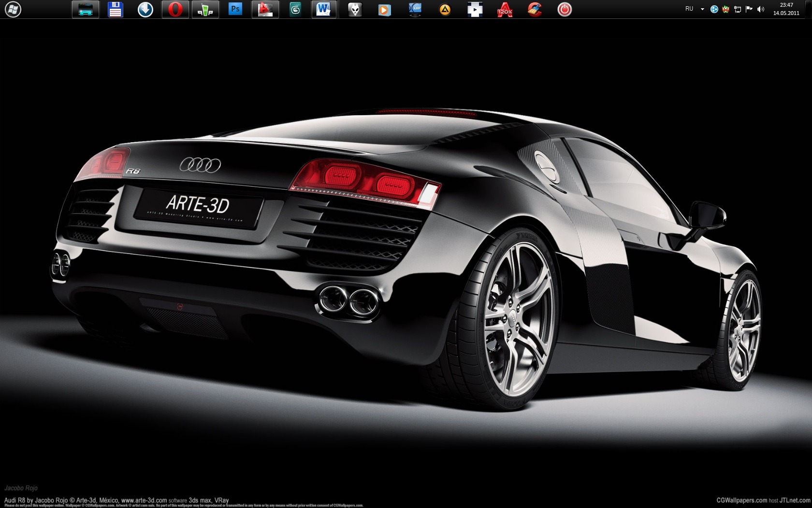The width and height of the screenshot is (812, 508).
Task: Launch Total Commander floppy disk icon
Action: 116,9
